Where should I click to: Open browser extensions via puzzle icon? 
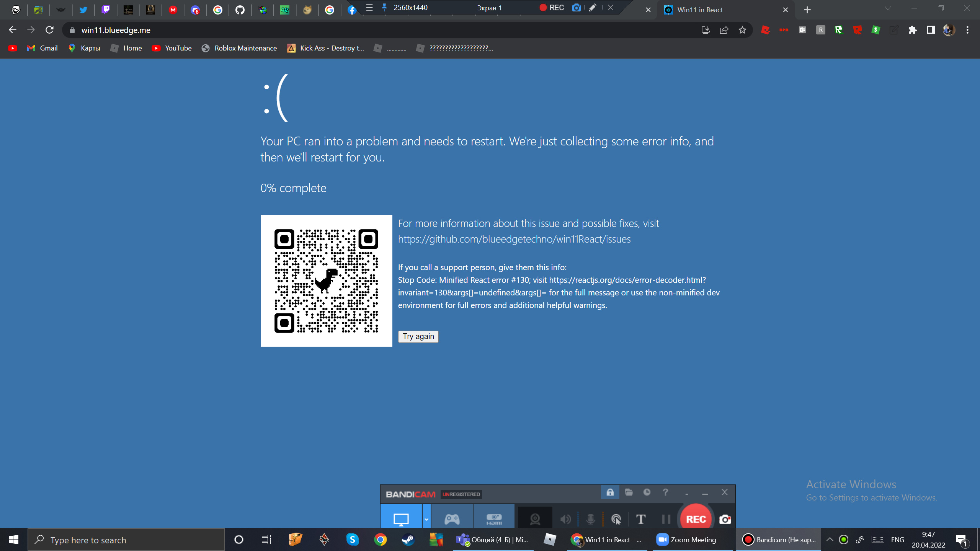tap(913, 30)
